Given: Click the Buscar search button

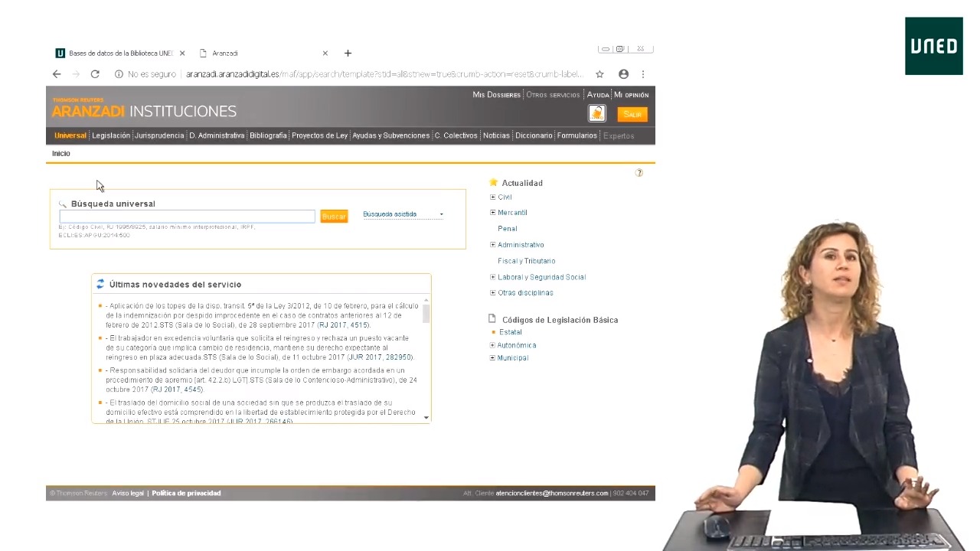Looking at the screenshot, I should point(334,217).
